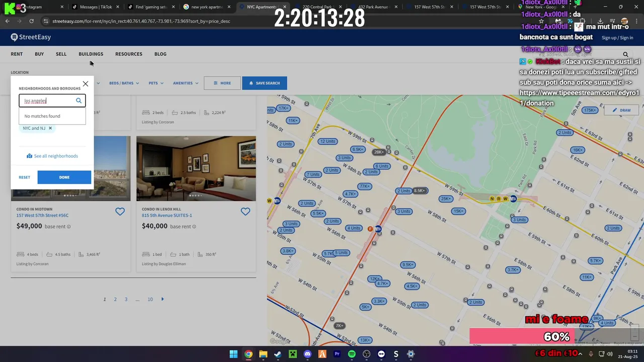
Task: Activate the Draw map tool
Action: (621, 110)
